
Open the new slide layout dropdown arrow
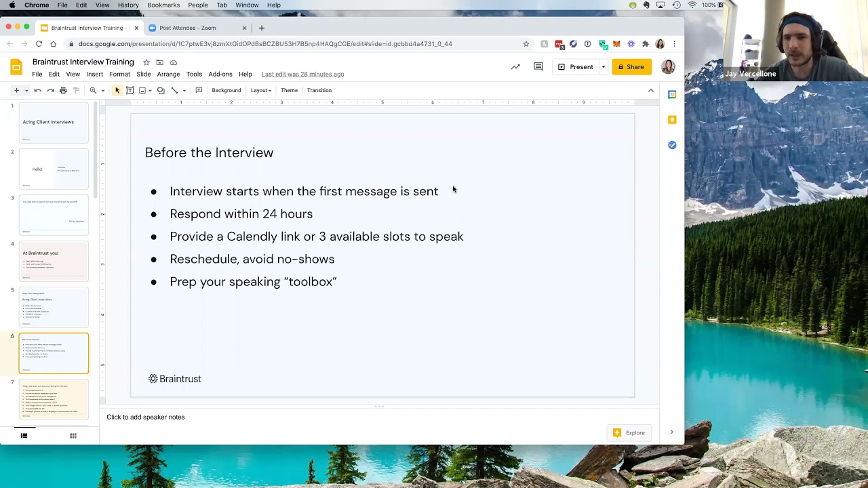(26, 90)
